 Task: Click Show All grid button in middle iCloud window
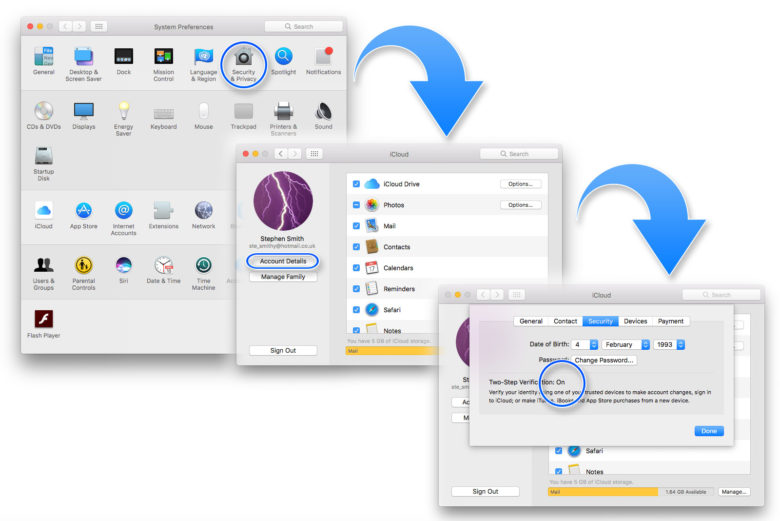[x=314, y=154]
